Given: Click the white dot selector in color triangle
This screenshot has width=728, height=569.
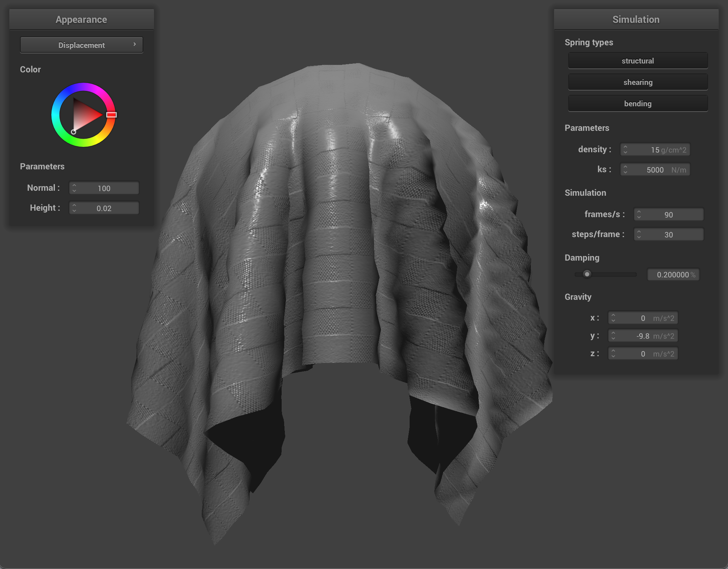Looking at the screenshot, I should pyautogui.click(x=73, y=132).
